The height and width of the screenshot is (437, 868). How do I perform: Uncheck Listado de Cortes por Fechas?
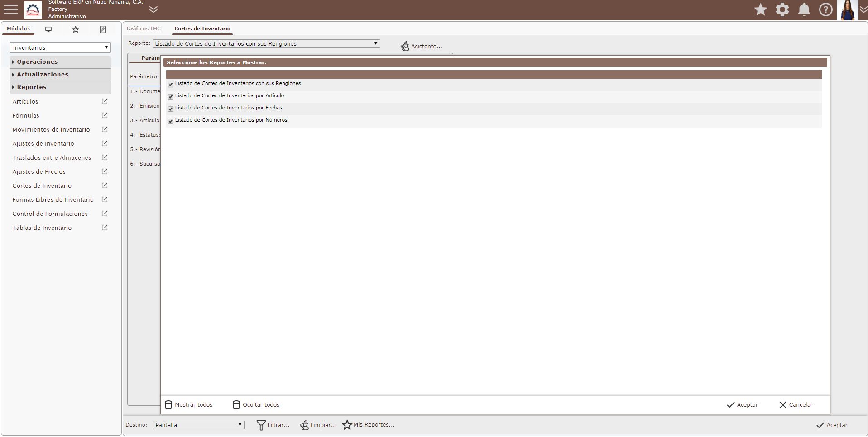click(171, 109)
